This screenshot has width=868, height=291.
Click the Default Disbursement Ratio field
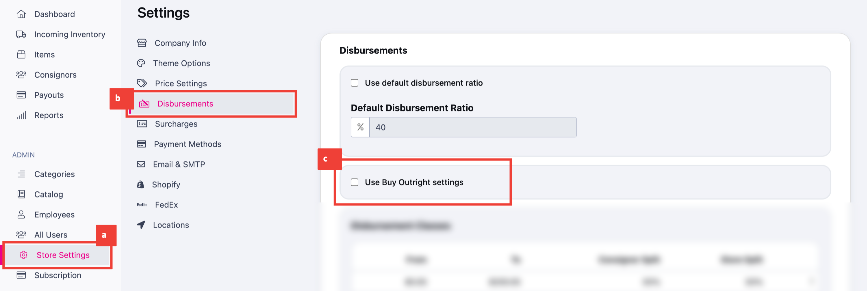473,127
